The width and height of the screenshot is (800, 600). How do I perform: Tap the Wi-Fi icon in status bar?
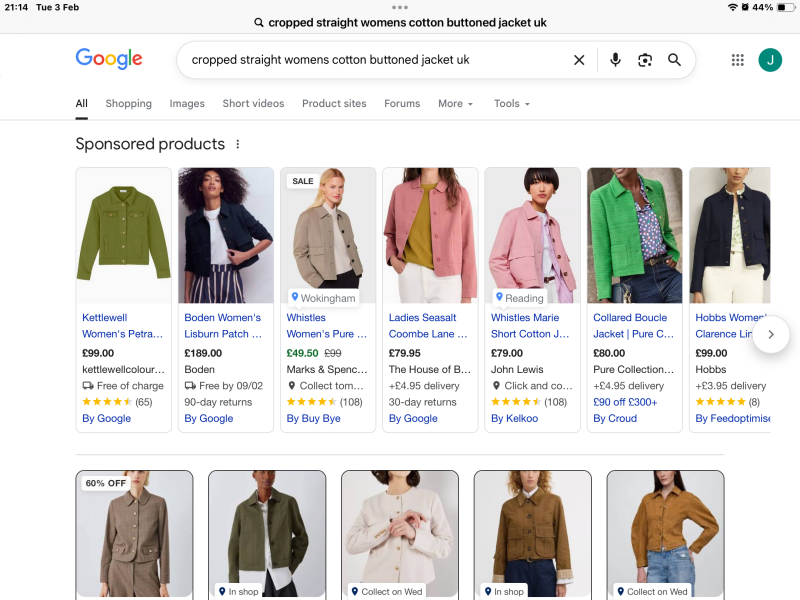click(733, 7)
